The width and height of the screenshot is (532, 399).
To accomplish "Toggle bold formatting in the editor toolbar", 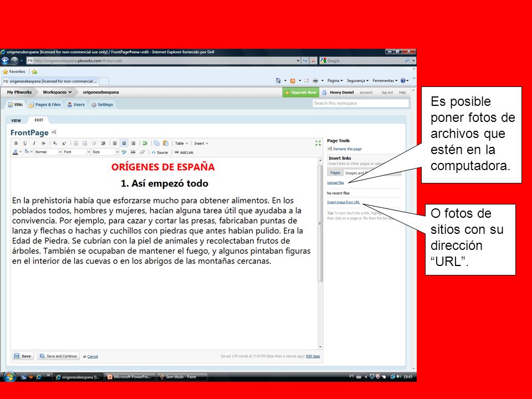I will (16, 143).
